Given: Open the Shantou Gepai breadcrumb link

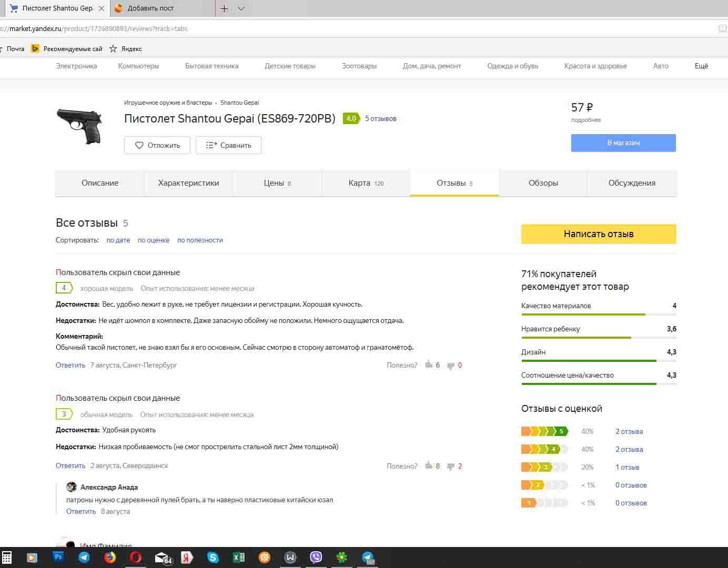Looking at the screenshot, I should [x=239, y=103].
